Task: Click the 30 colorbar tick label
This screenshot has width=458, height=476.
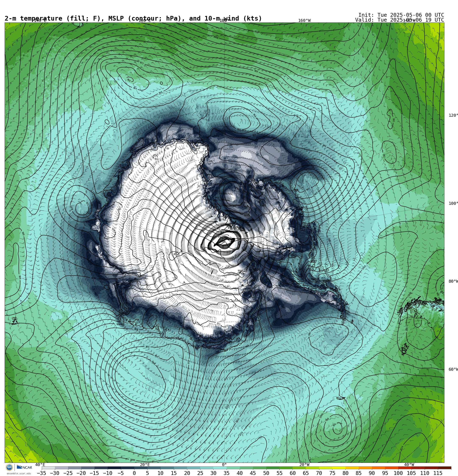Action: [213, 473]
